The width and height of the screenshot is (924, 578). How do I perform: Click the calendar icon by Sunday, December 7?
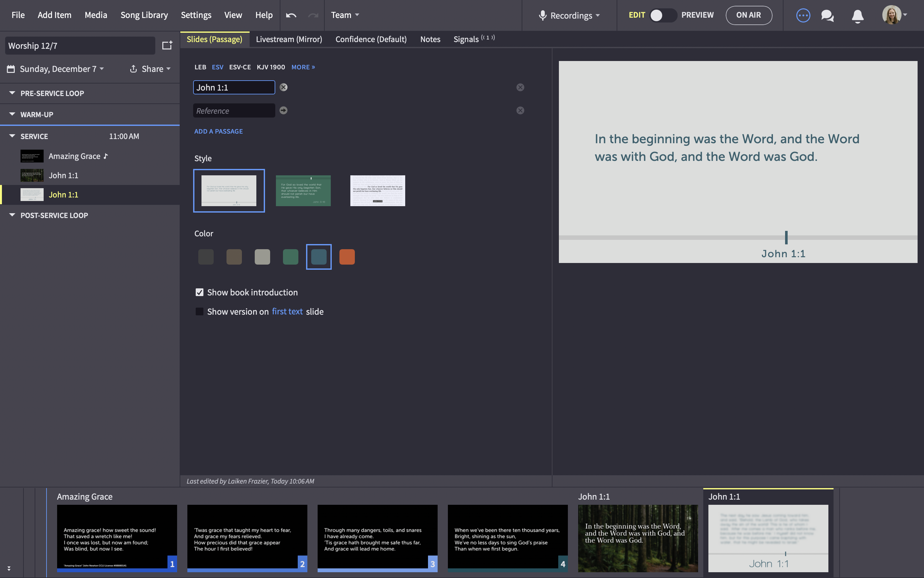pos(11,69)
